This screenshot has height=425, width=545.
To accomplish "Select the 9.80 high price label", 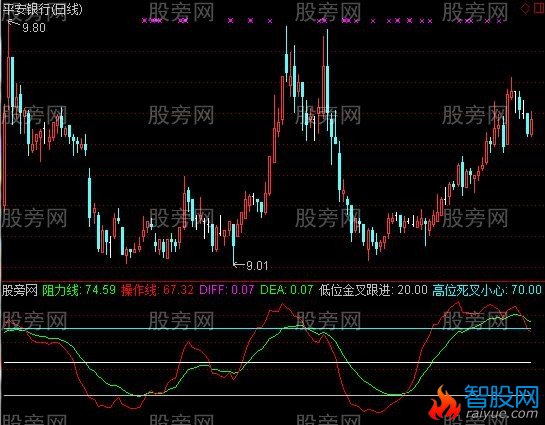I will [x=34, y=28].
